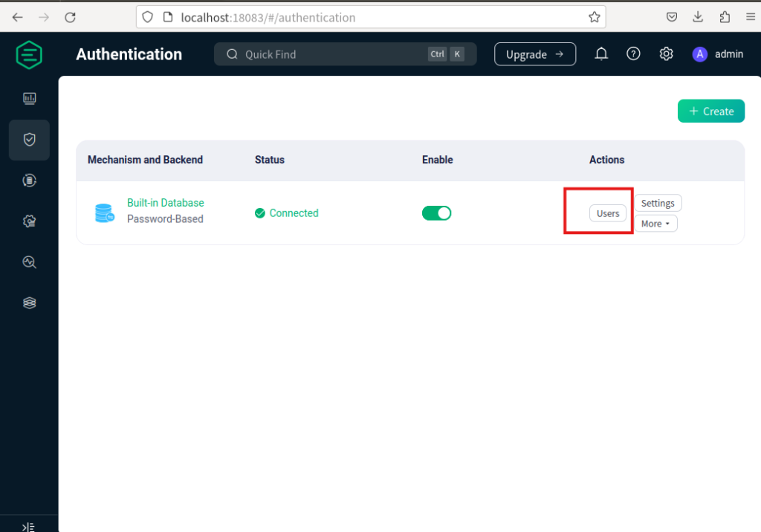This screenshot has width=761, height=532.
Task: Click the Users button for Built-in Database
Action: tap(607, 213)
